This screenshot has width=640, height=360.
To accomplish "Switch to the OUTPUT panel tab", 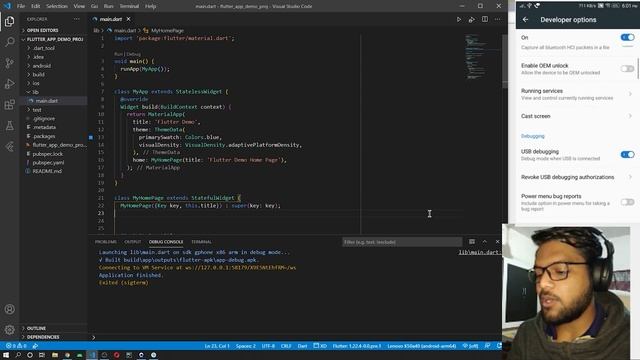I will [x=133, y=242].
